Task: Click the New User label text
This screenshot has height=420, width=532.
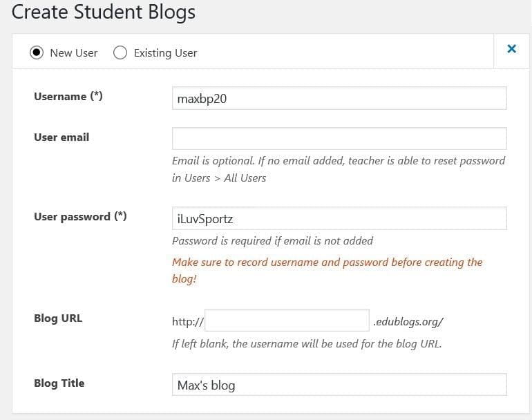Action: point(74,53)
